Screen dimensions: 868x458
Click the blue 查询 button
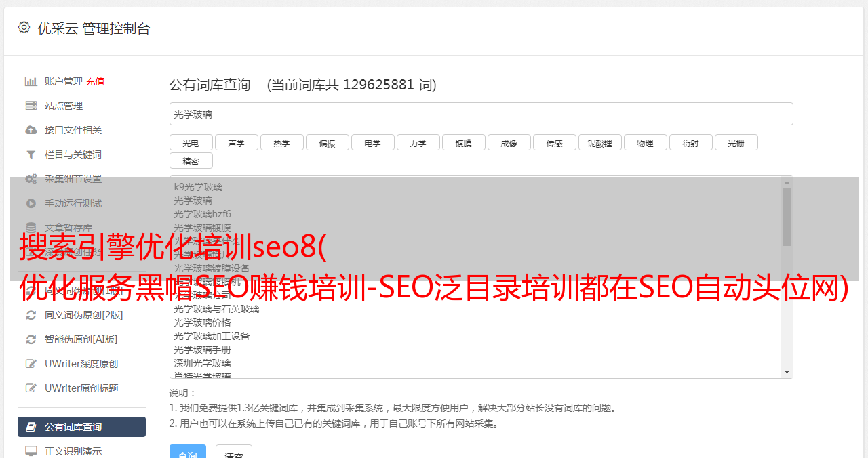[x=188, y=452]
